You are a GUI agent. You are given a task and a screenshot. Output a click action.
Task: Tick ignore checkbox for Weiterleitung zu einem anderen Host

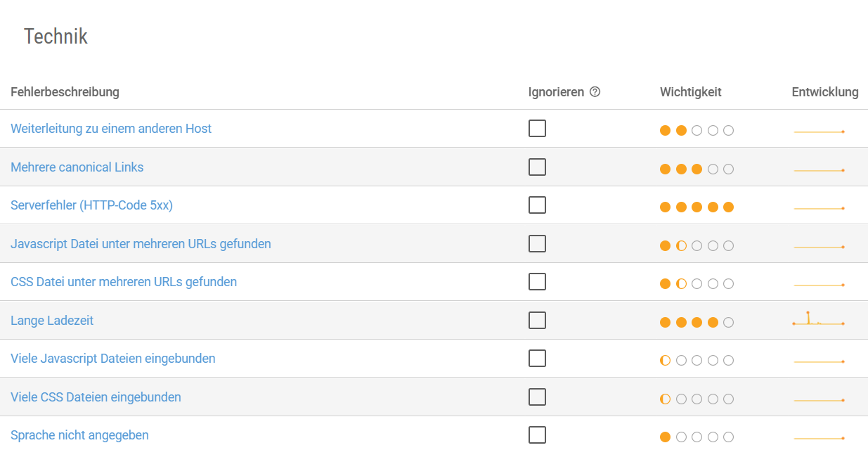[537, 128]
